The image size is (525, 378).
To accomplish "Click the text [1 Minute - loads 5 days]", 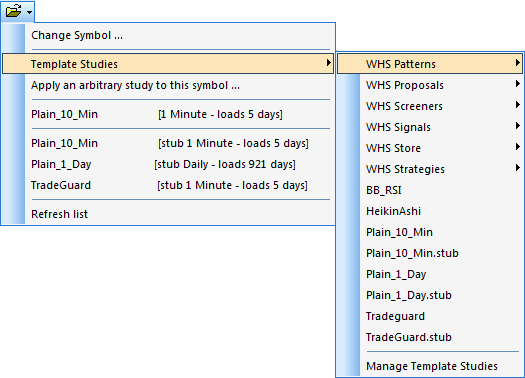I will click(x=220, y=115).
